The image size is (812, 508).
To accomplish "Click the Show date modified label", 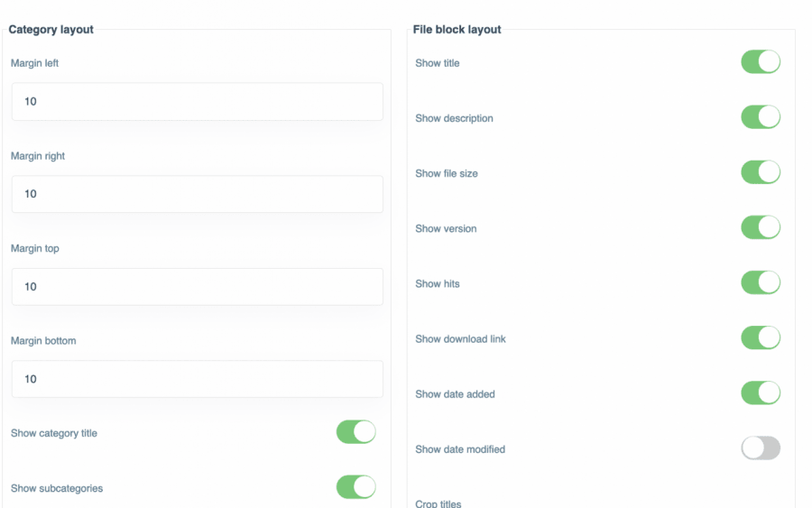I will click(460, 449).
